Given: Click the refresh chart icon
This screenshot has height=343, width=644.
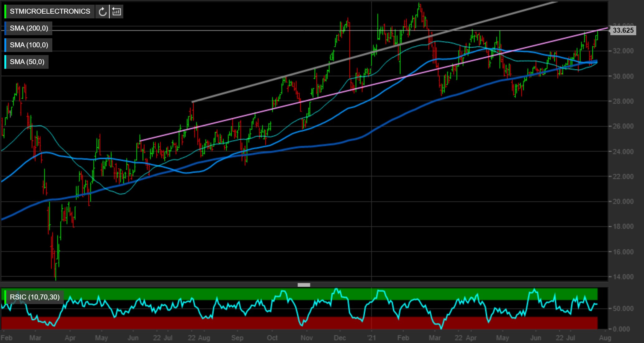Looking at the screenshot, I should coord(102,12).
